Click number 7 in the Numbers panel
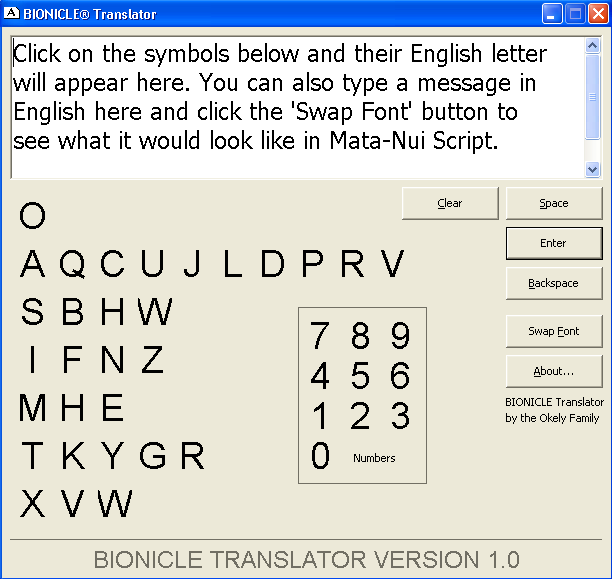The height and width of the screenshot is (579, 612). click(320, 335)
